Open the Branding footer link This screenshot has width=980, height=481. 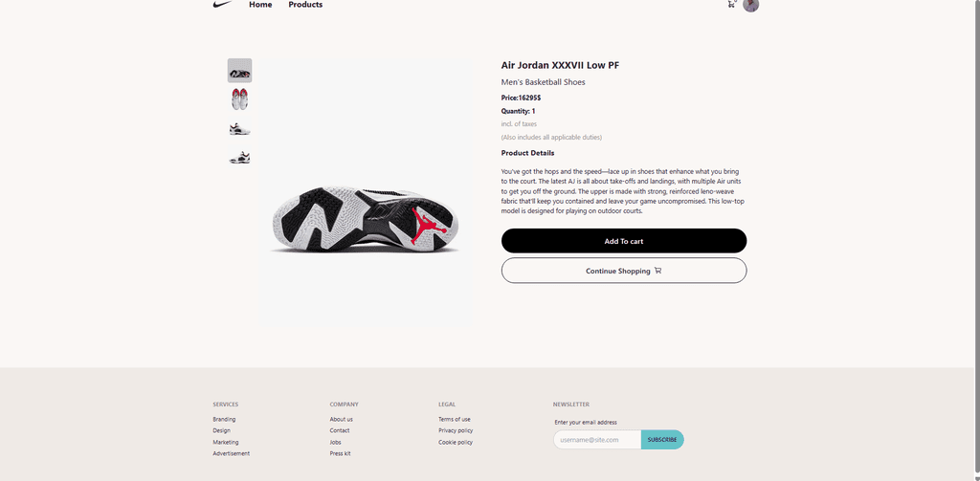point(224,419)
